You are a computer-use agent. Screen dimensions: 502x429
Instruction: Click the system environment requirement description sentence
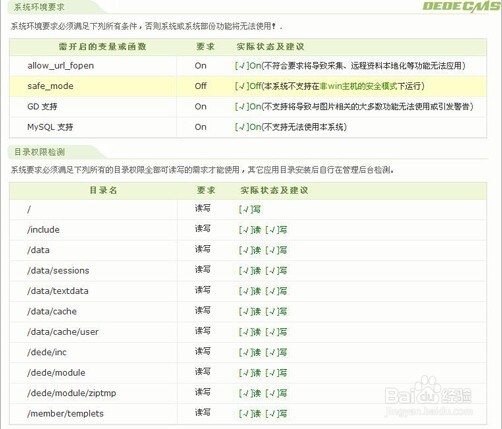click(x=147, y=26)
